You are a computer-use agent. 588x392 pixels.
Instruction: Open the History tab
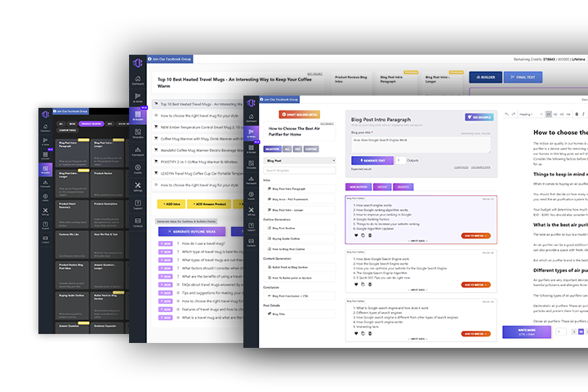coord(382,187)
